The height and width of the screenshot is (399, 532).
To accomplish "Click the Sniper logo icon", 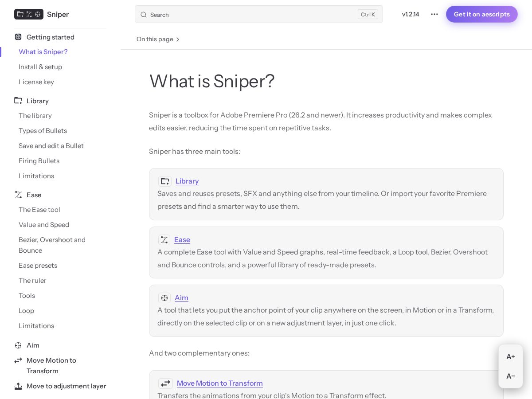I will [29, 14].
